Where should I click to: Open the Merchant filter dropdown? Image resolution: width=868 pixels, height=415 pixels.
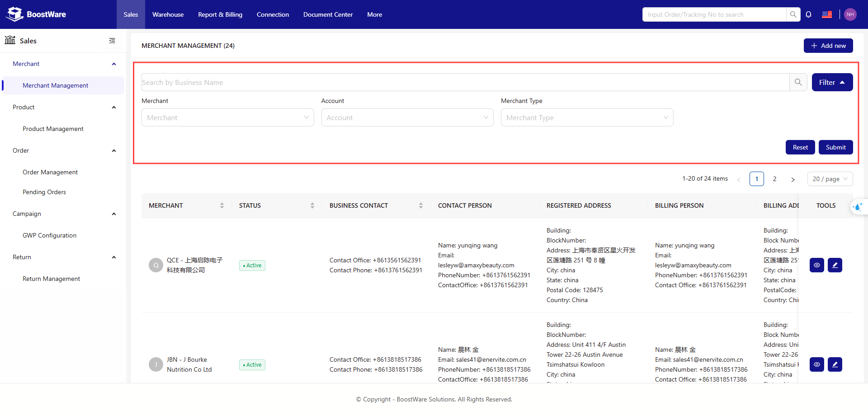[x=228, y=117]
